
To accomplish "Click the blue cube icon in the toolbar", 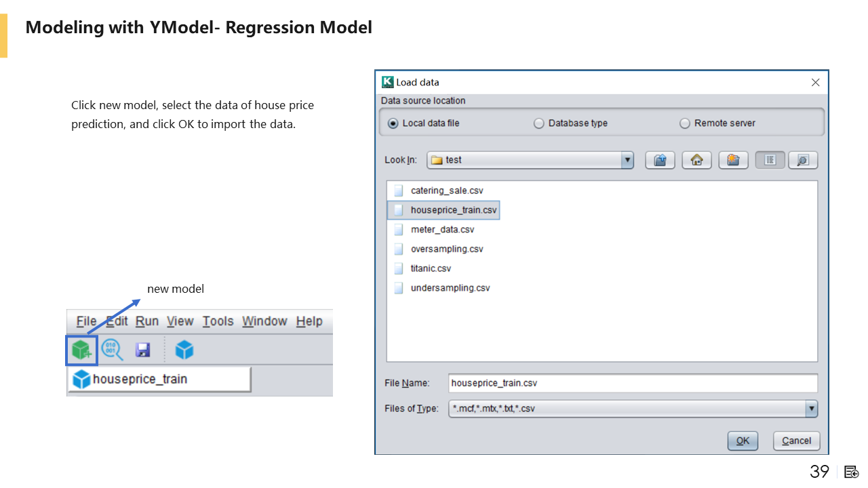I will point(184,350).
